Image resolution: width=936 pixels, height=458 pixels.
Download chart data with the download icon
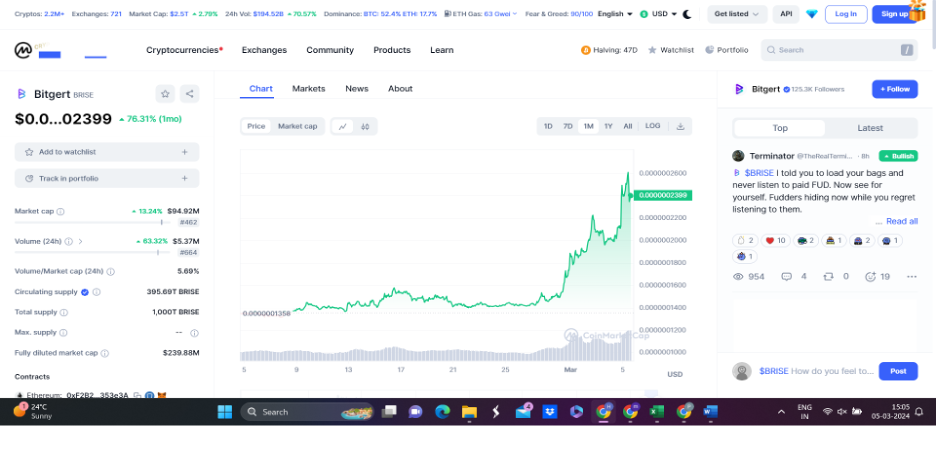680,126
